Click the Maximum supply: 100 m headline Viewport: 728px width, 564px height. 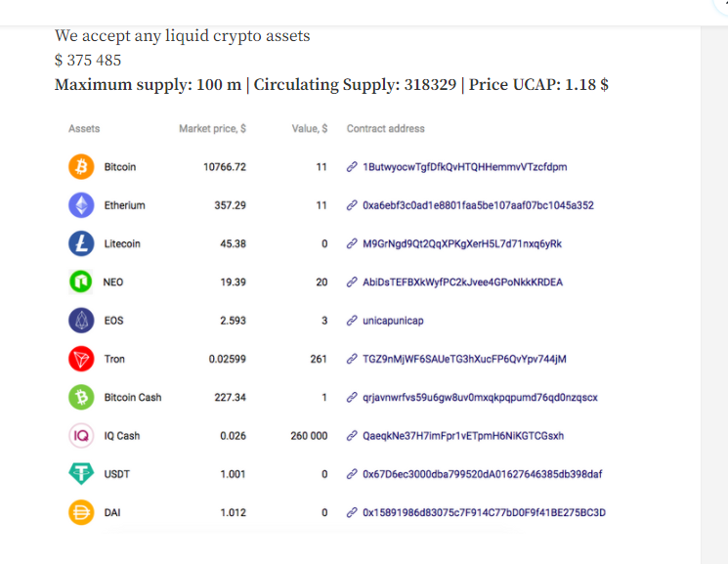click(x=149, y=85)
